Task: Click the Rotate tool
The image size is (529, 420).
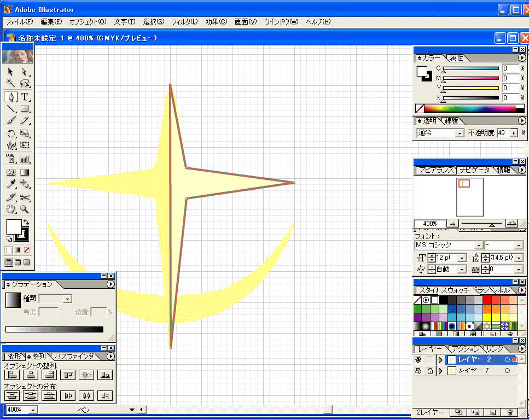Action: click(10, 133)
